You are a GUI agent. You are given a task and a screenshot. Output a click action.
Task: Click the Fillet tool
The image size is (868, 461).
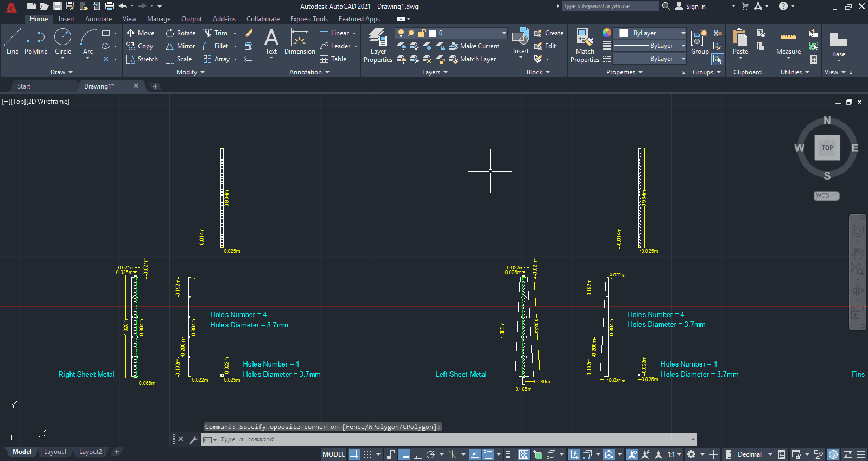click(x=216, y=46)
